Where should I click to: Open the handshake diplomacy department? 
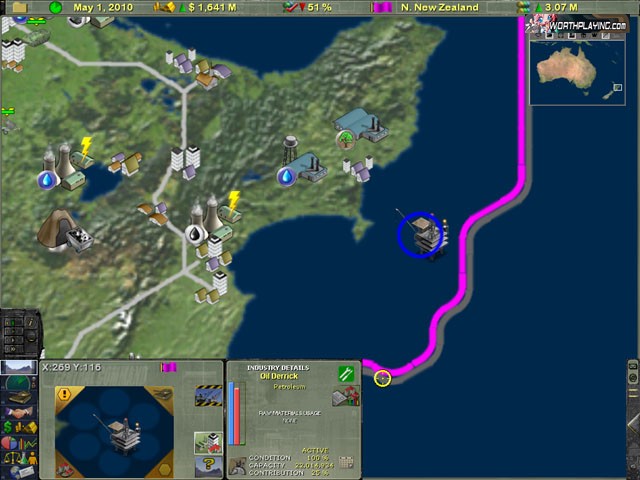(18, 412)
